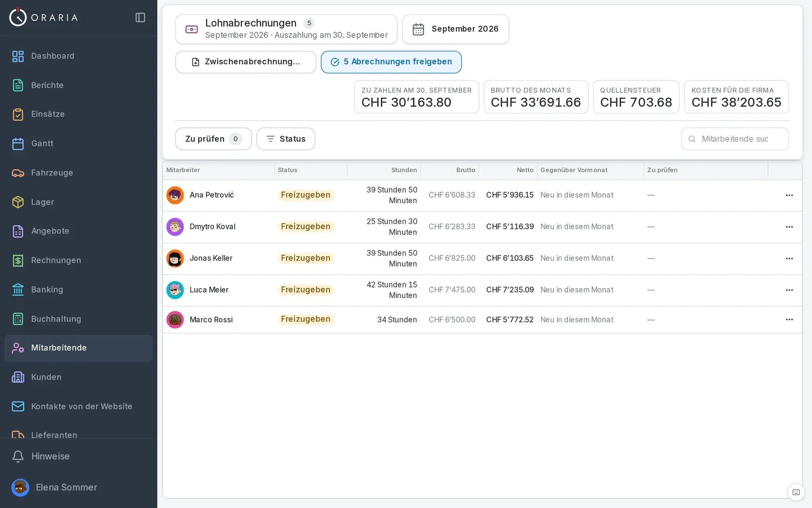Click Dmytro Koval's name
This screenshot has width=812, height=508.
pyautogui.click(x=212, y=226)
